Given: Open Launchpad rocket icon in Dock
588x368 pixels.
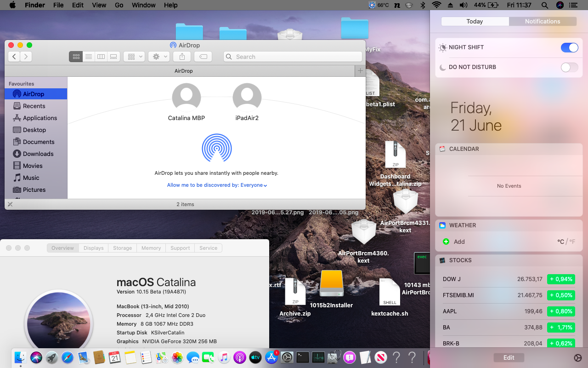Looking at the screenshot, I should [52, 357].
